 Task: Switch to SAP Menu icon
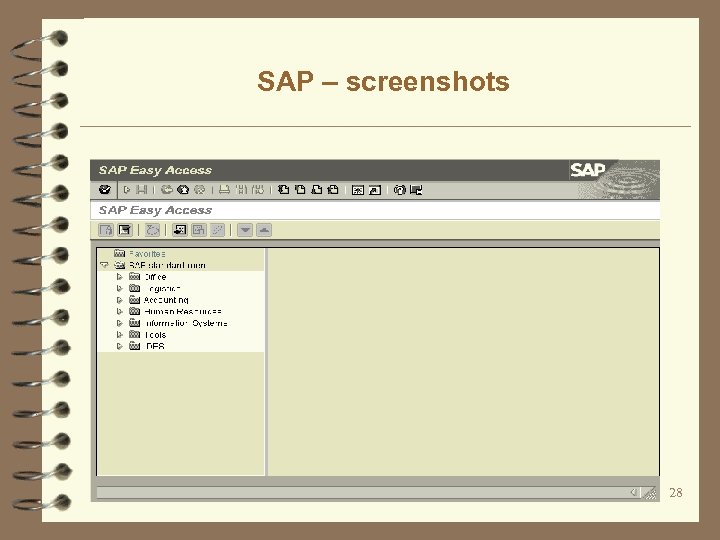tap(125, 230)
